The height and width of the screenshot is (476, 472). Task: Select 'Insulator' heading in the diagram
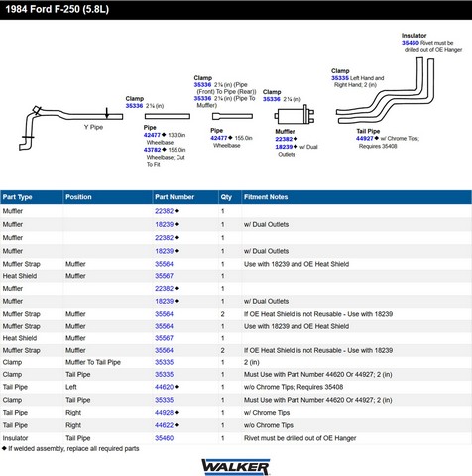pos(413,36)
